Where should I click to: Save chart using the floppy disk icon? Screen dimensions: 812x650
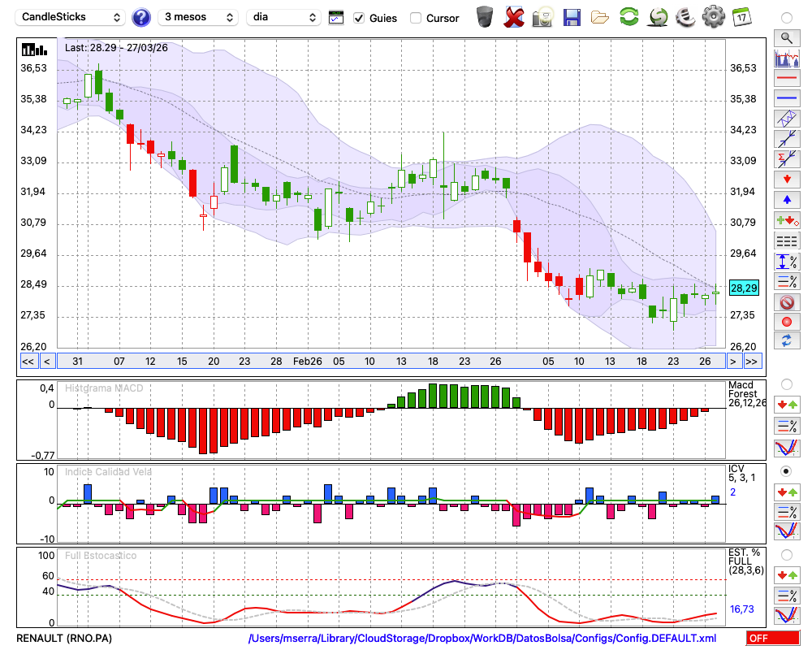(572, 17)
